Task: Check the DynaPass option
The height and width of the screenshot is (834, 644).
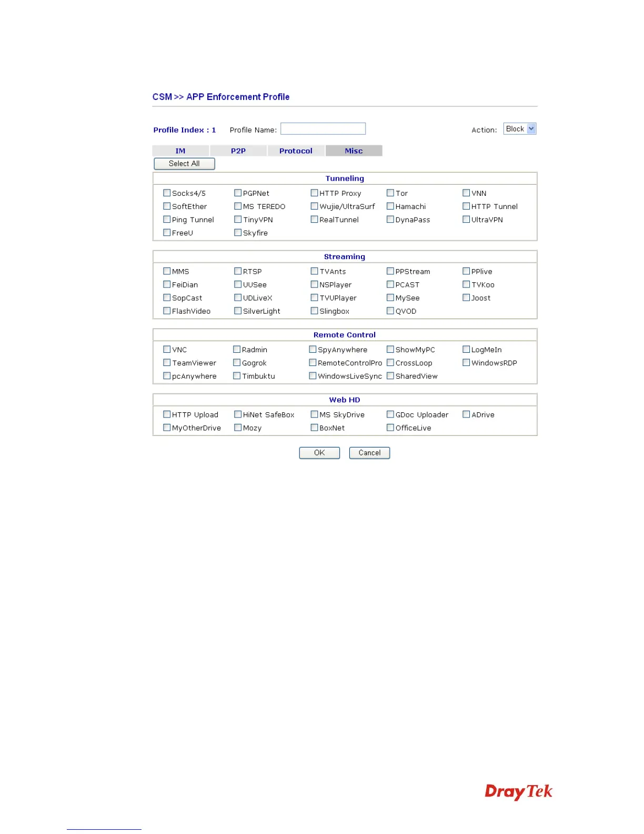Action: click(390, 220)
